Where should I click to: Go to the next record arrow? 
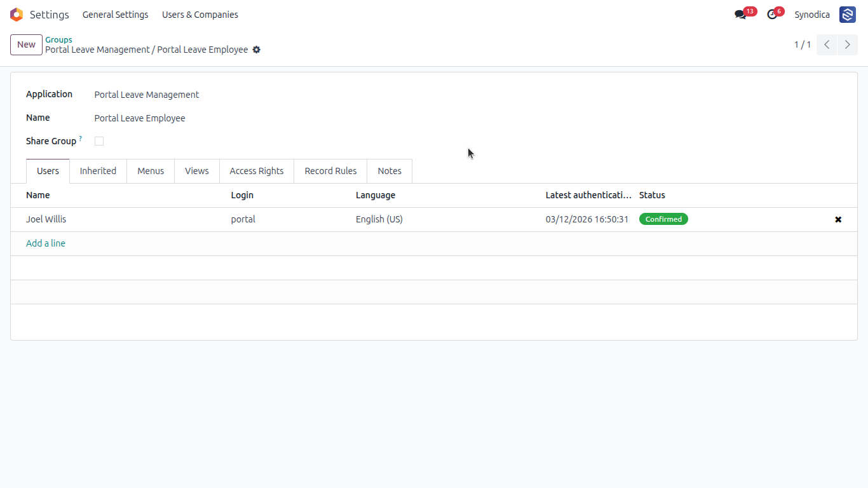point(848,44)
